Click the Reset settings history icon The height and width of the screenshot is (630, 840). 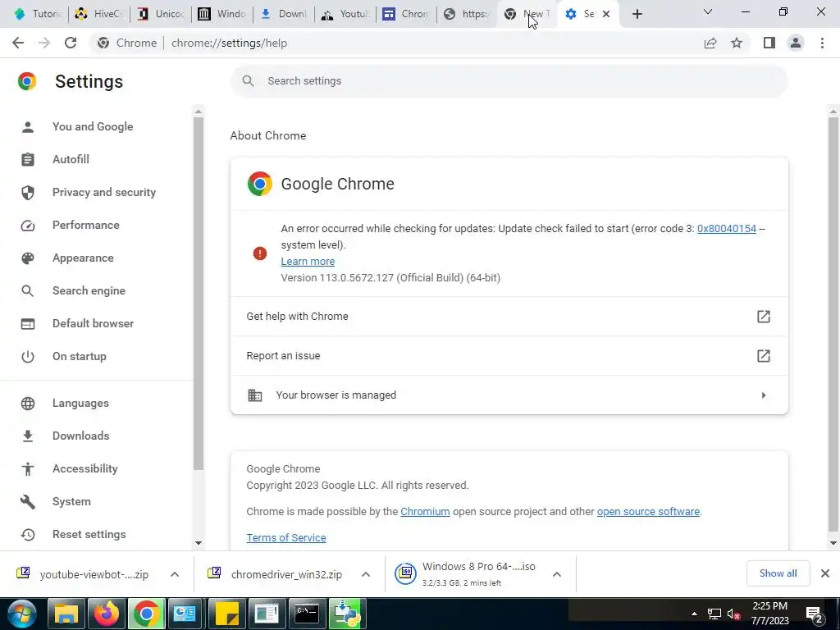(x=27, y=534)
